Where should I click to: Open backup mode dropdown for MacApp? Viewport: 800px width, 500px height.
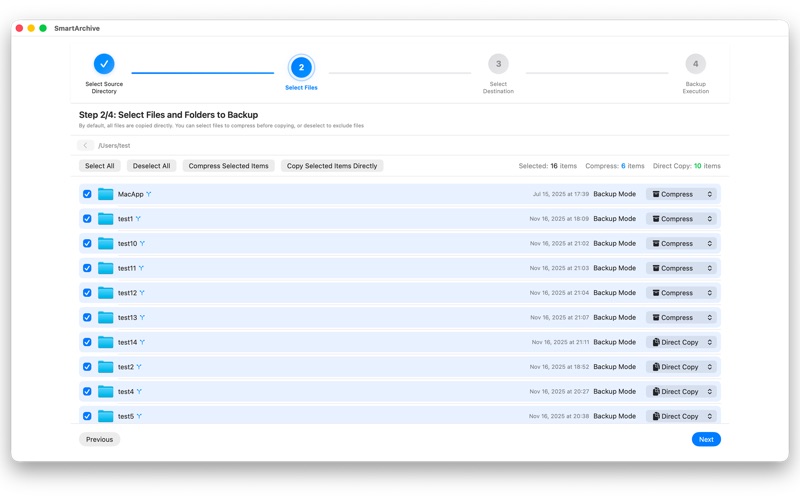tap(682, 194)
